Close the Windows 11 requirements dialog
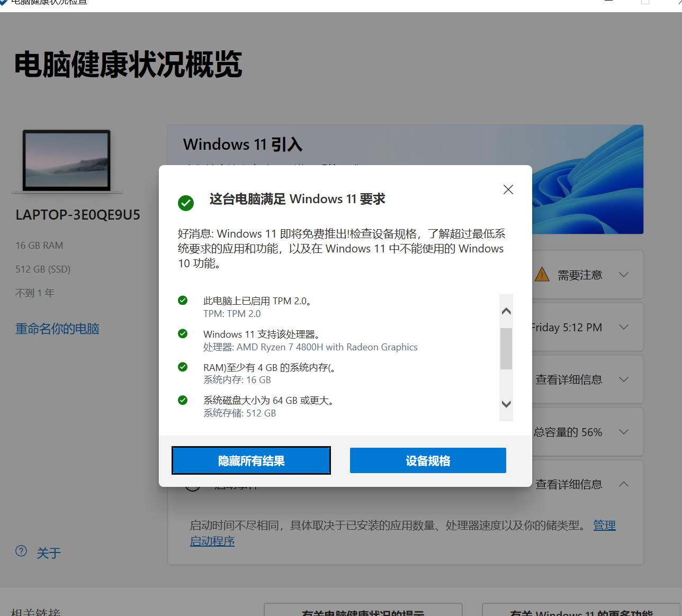Image resolution: width=682 pixels, height=616 pixels. [x=508, y=189]
